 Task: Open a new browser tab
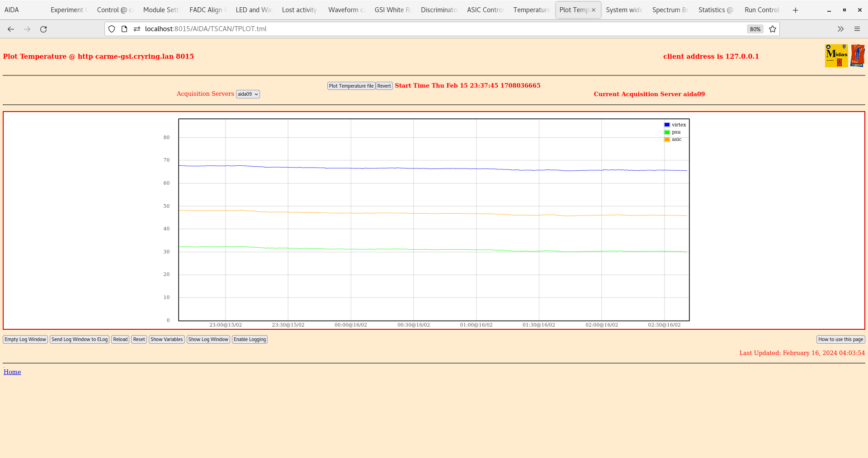[x=795, y=10]
